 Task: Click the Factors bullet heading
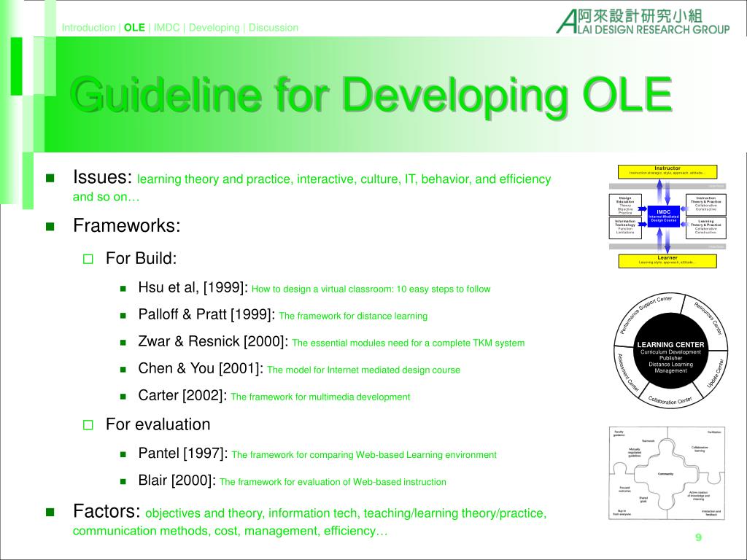tap(107, 511)
